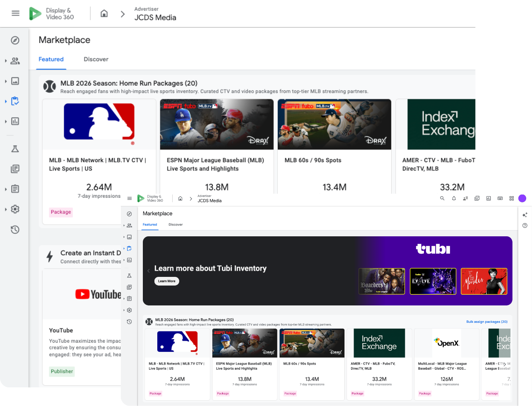Click the hamburger menu in the smaller front window
Viewport: 532px width, 406px height.
(x=130, y=199)
